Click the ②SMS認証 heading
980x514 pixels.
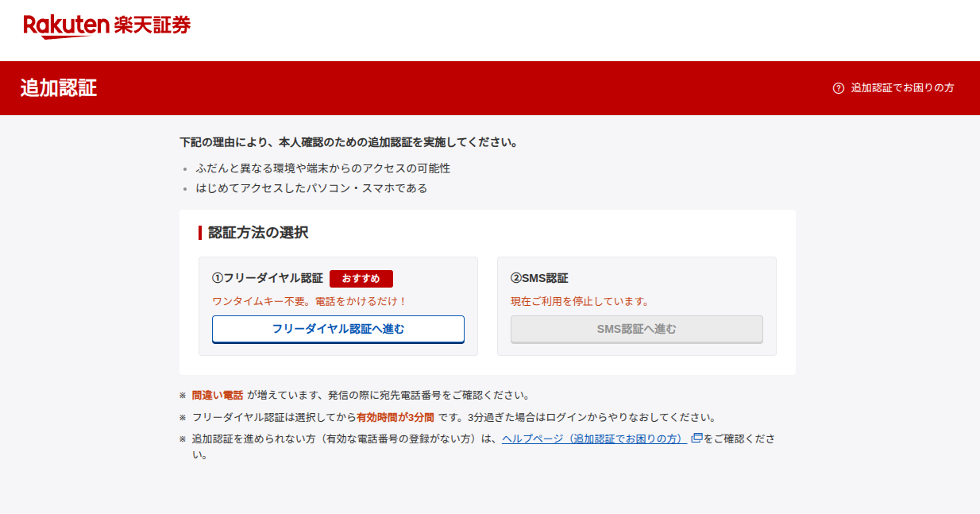pos(539,279)
